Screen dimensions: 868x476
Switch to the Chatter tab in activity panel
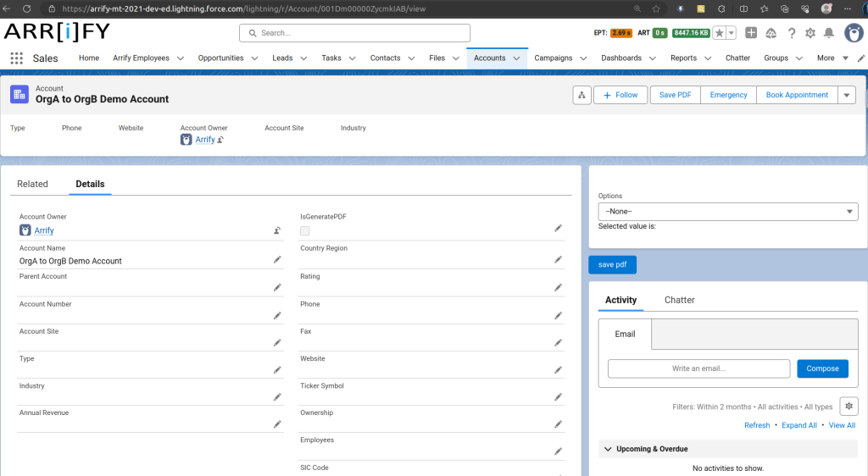(679, 300)
